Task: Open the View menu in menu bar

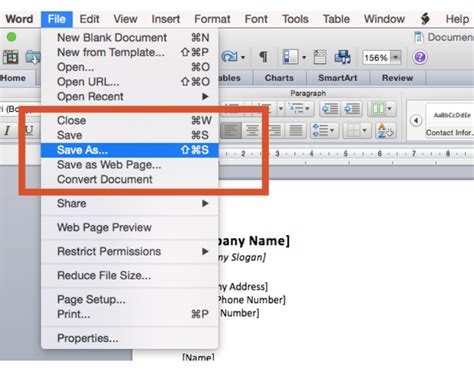Action: click(x=125, y=19)
